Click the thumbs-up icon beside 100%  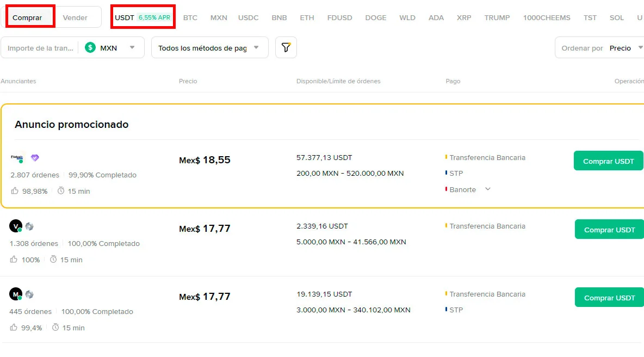click(14, 259)
